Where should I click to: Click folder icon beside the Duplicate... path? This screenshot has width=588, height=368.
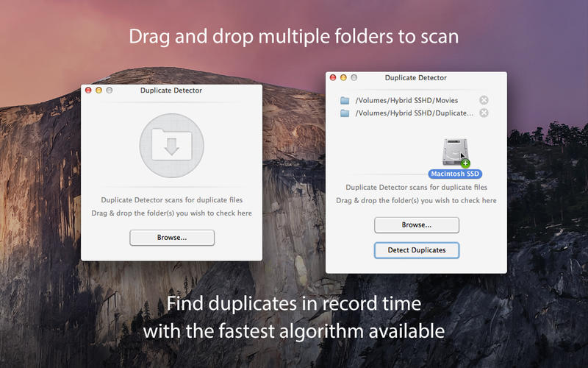click(x=345, y=113)
